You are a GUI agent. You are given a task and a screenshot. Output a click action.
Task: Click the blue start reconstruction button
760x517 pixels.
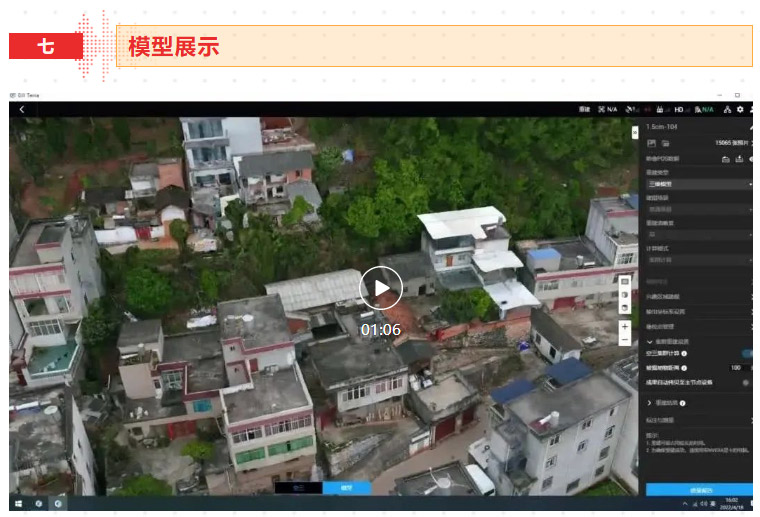pyautogui.click(x=699, y=489)
